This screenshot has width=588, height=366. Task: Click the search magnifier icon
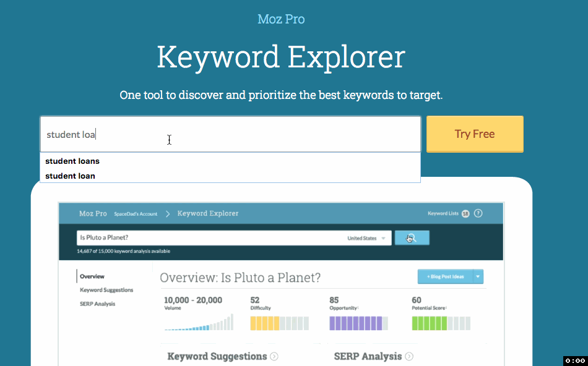pos(411,237)
